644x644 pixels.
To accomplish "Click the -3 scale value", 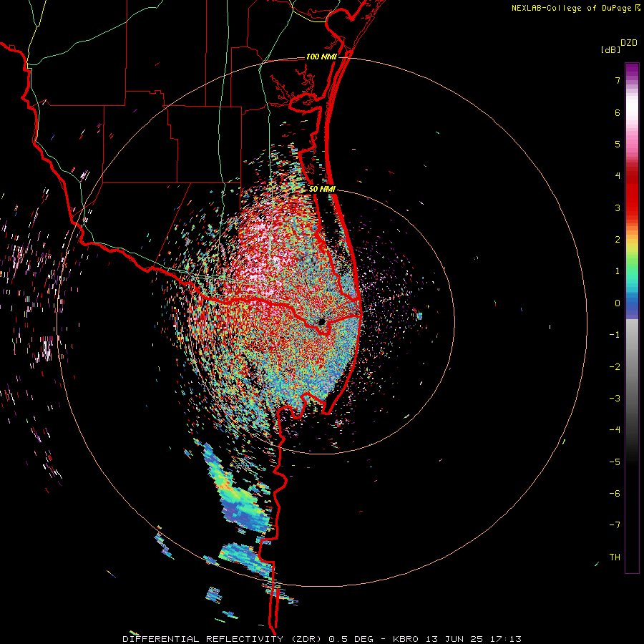I will tap(615, 399).
